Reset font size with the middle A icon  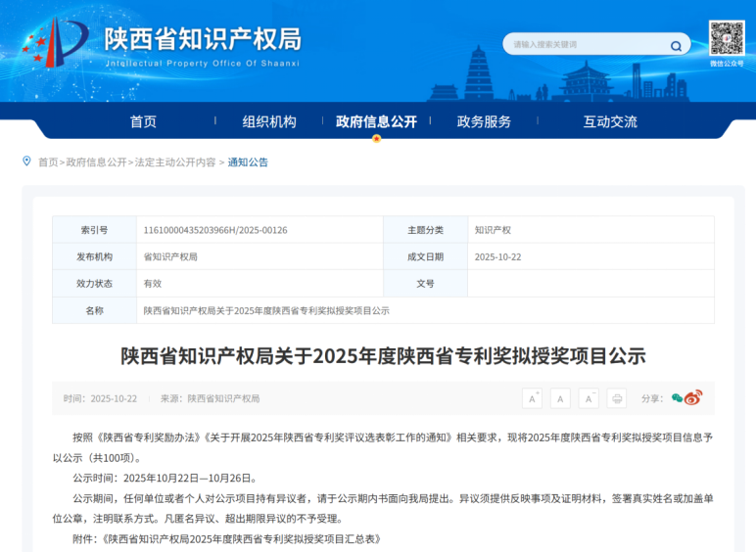point(560,398)
